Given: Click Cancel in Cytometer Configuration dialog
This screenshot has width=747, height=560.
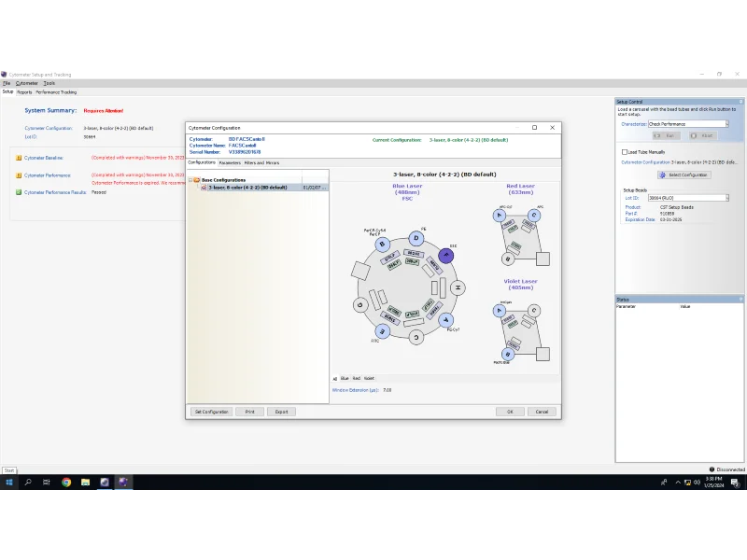Looking at the screenshot, I should [x=542, y=412].
